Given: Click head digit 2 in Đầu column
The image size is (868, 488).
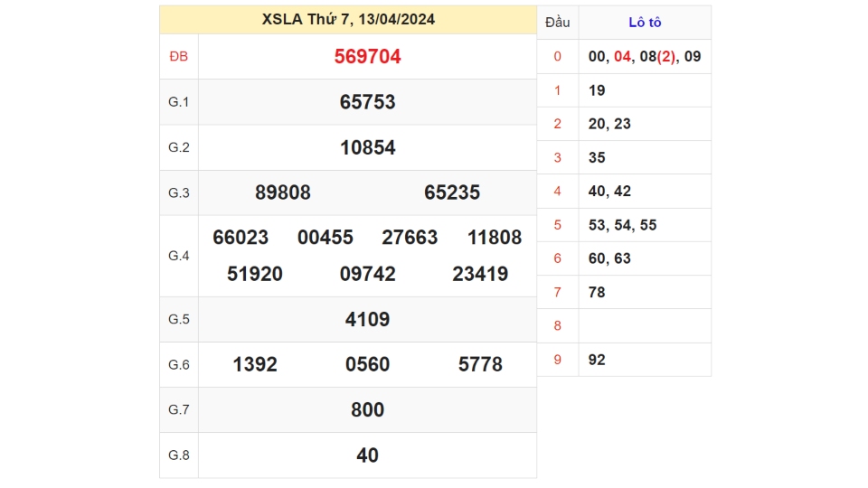Looking at the screenshot, I should coord(558,124).
